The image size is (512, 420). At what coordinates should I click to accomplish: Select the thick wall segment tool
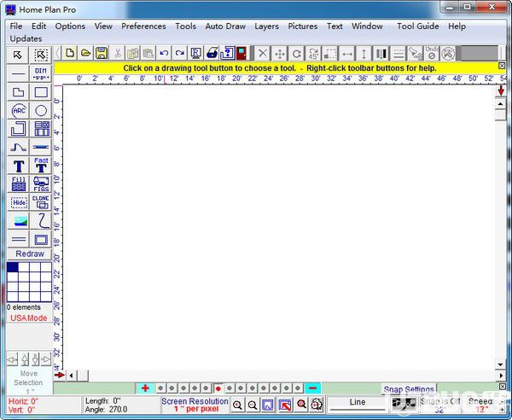tap(41, 148)
